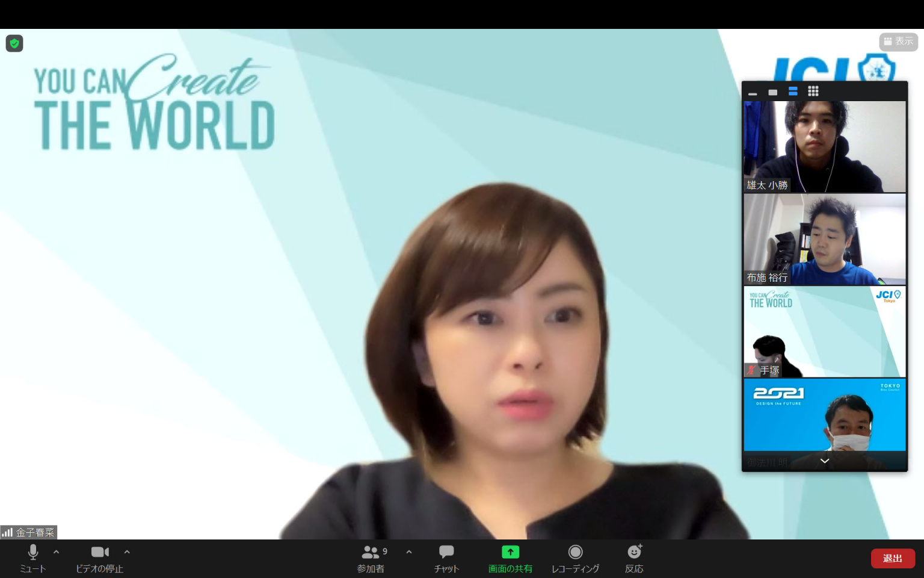Start recording the meeting
The height and width of the screenshot is (578, 924).
click(575, 558)
